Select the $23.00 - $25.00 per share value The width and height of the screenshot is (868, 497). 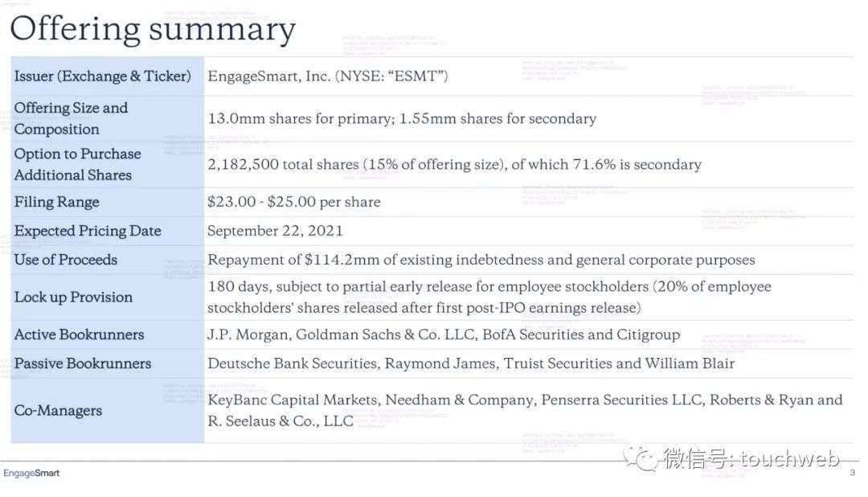point(294,202)
